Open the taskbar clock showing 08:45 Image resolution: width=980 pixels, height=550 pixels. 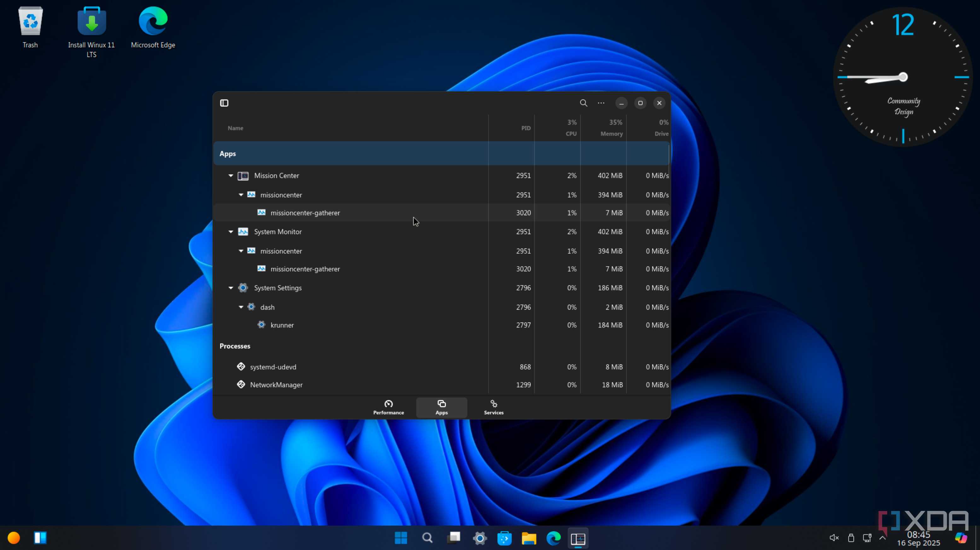[918, 539]
